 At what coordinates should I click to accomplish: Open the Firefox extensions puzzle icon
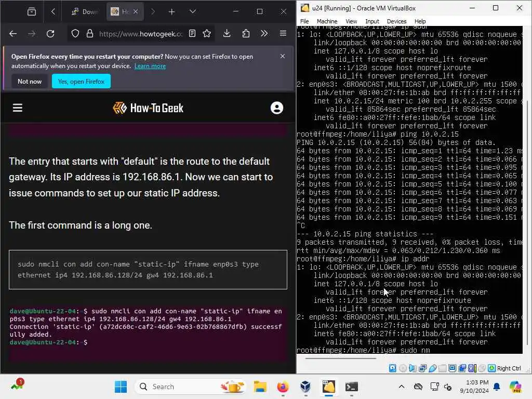coord(246,33)
